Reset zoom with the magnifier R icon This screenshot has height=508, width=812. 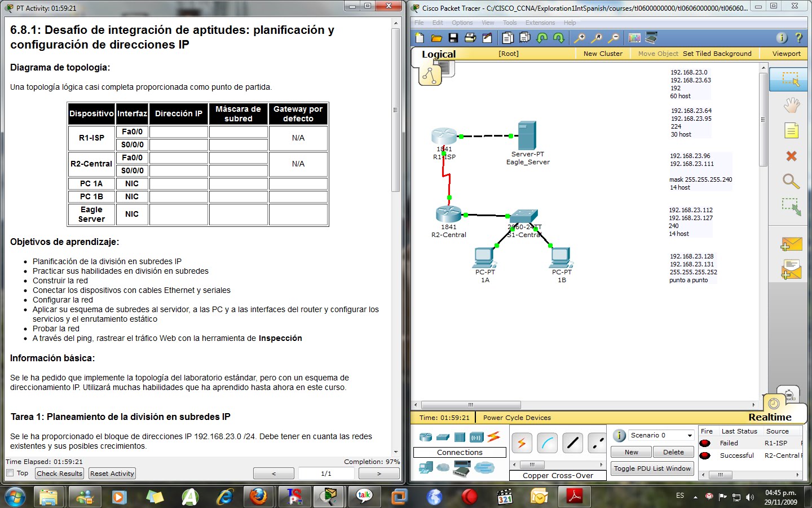pos(597,38)
